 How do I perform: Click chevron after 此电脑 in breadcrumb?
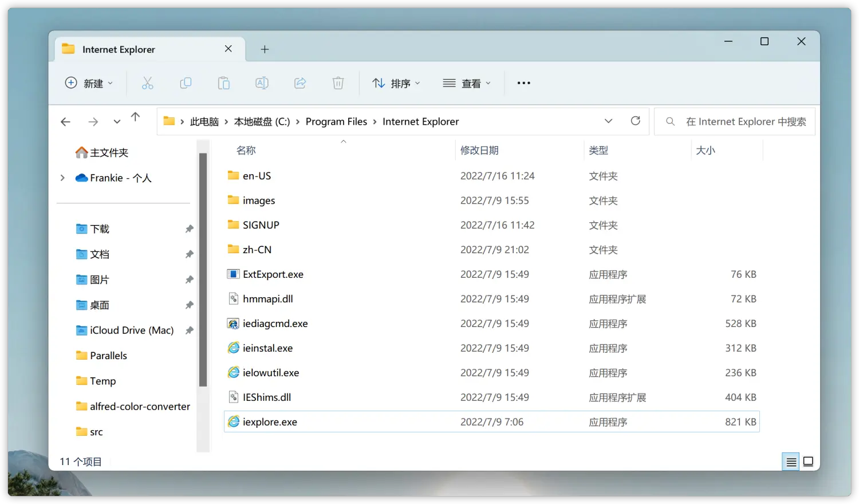point(226,122)
